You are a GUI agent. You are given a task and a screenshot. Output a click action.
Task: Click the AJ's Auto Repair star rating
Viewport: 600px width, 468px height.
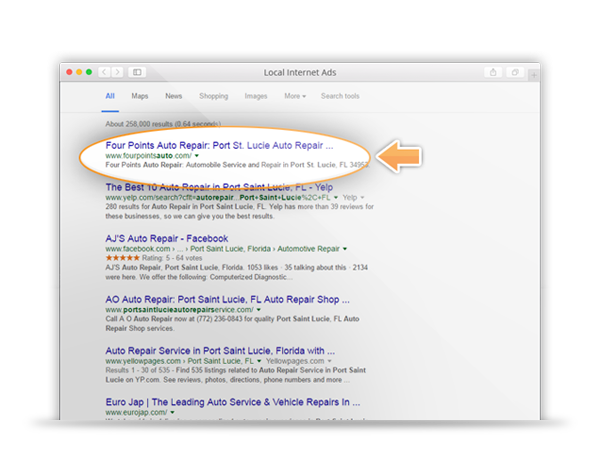click(x=123, y=258)
